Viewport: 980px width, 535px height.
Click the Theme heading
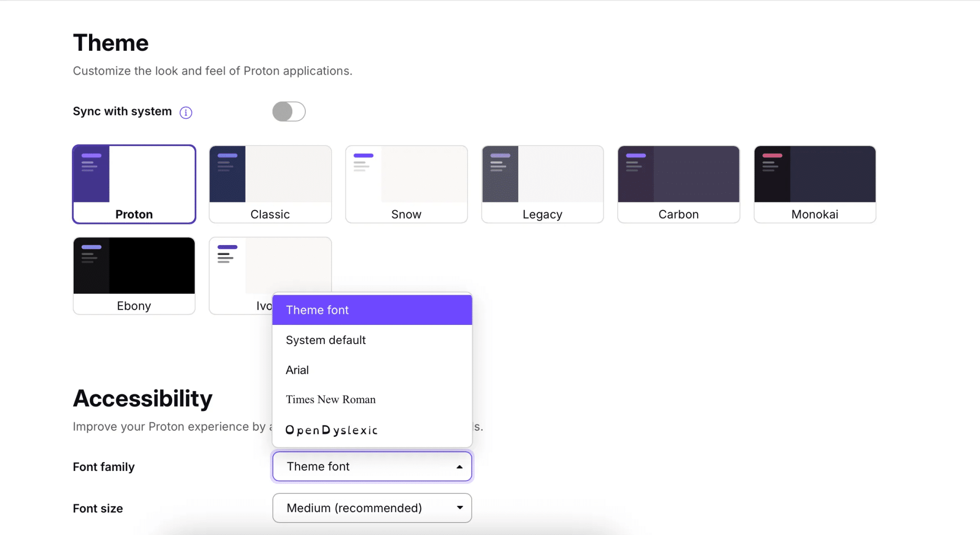click(x=111, y=42)
